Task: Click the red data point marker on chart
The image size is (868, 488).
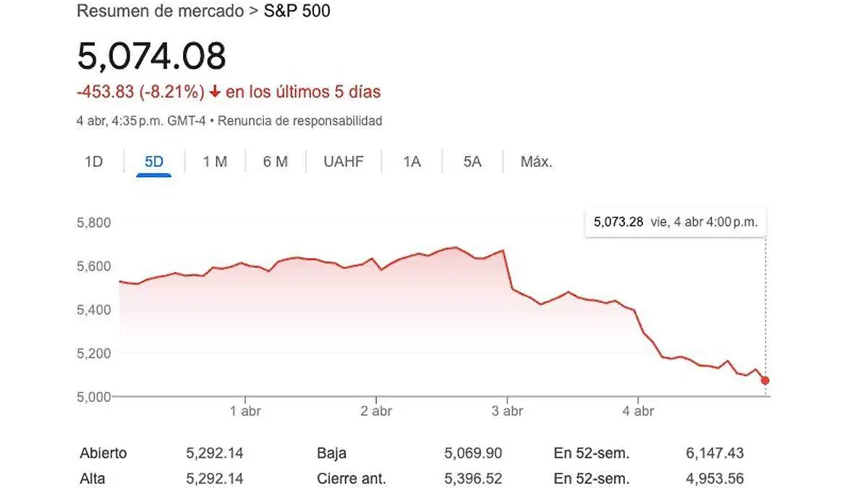Action: pyautogui.click(x=765, y=378)
